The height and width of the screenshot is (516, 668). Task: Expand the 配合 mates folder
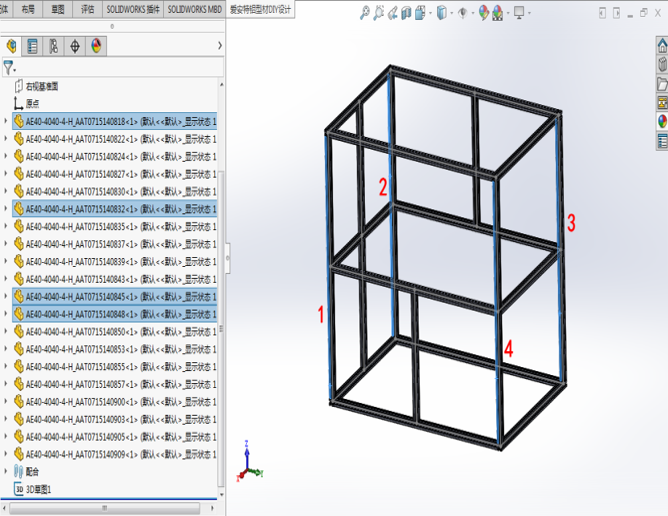coord(6,471)
